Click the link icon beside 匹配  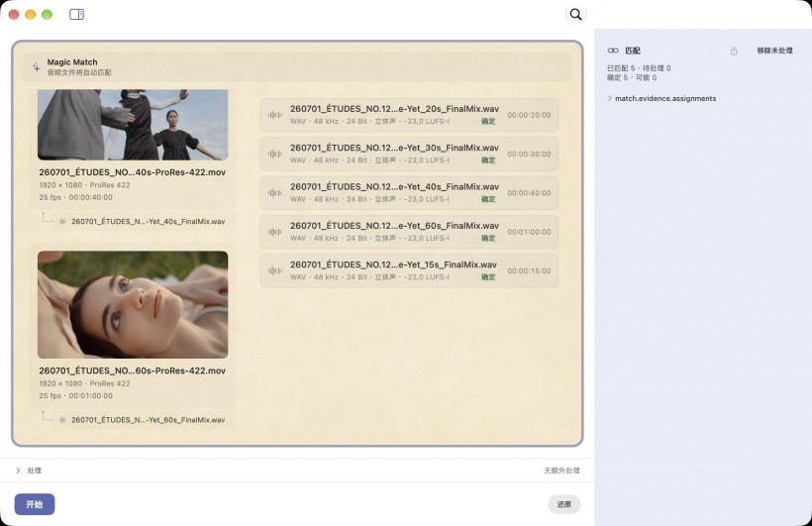(613, 51)
